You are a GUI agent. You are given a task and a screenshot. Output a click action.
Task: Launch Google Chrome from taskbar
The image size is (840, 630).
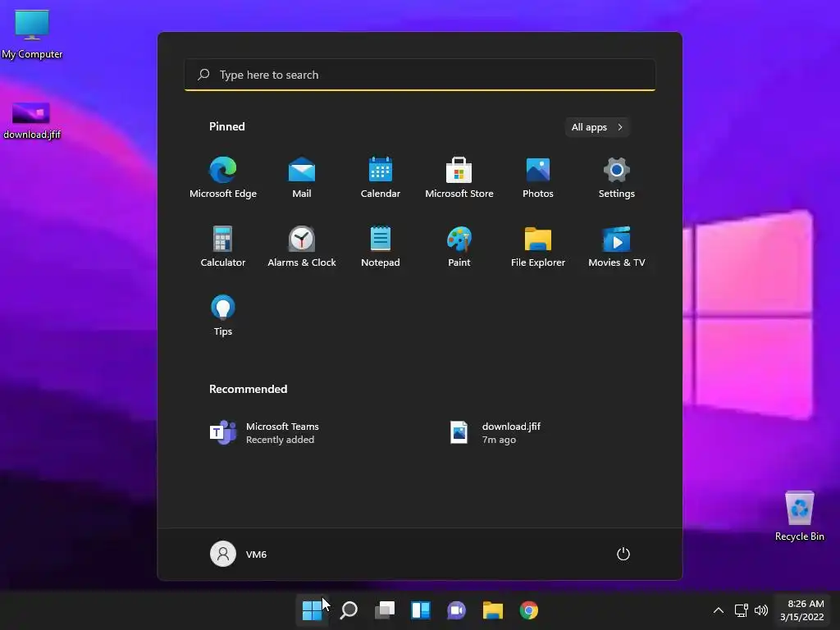[529, 610]
